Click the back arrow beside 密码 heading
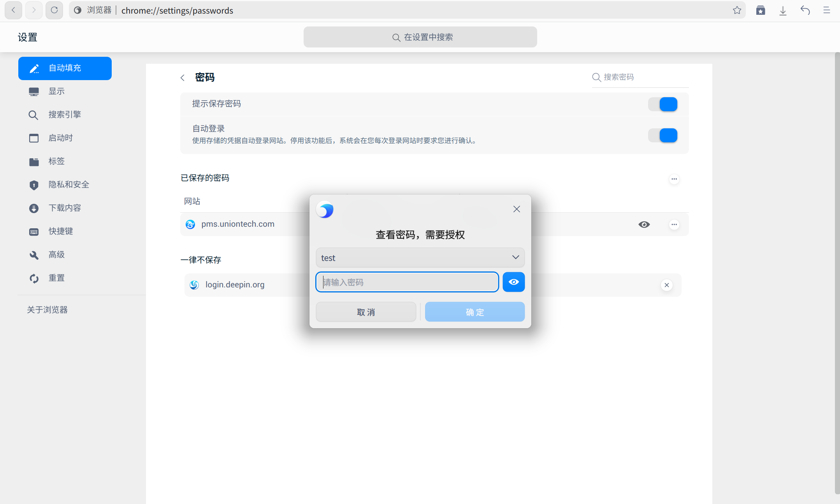840x504 pixels. tap(183, 78)
